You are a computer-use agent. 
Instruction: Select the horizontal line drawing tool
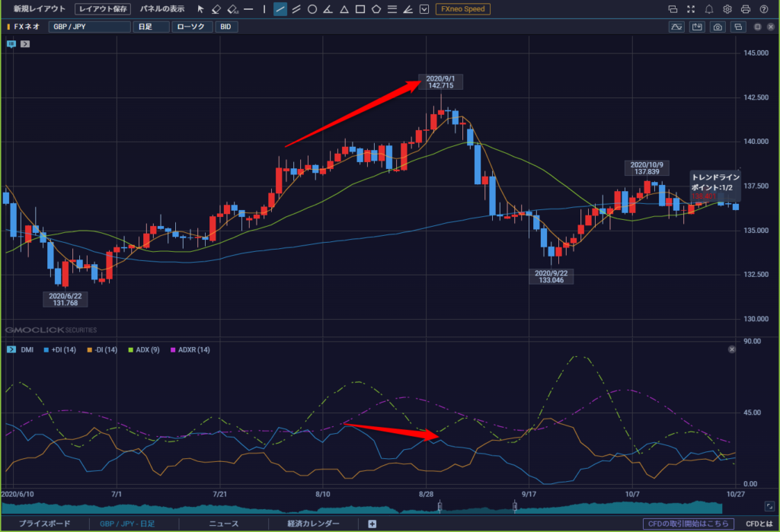click(248, 9)
